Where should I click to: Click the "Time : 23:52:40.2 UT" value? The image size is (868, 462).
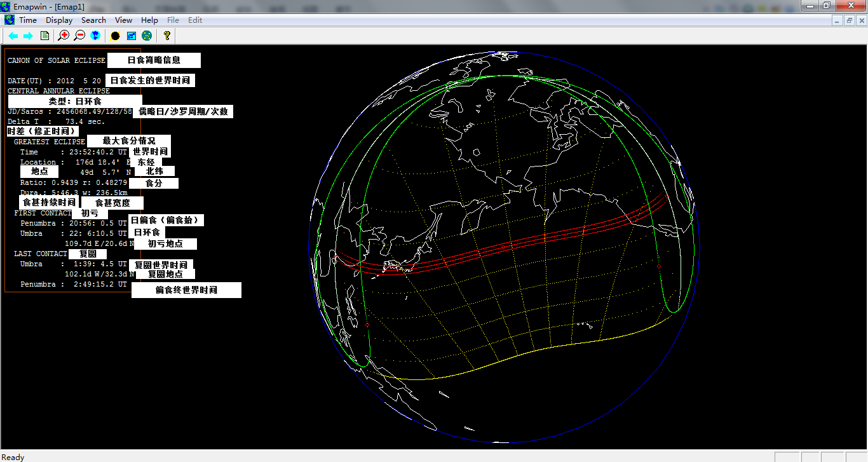point(74,152)
